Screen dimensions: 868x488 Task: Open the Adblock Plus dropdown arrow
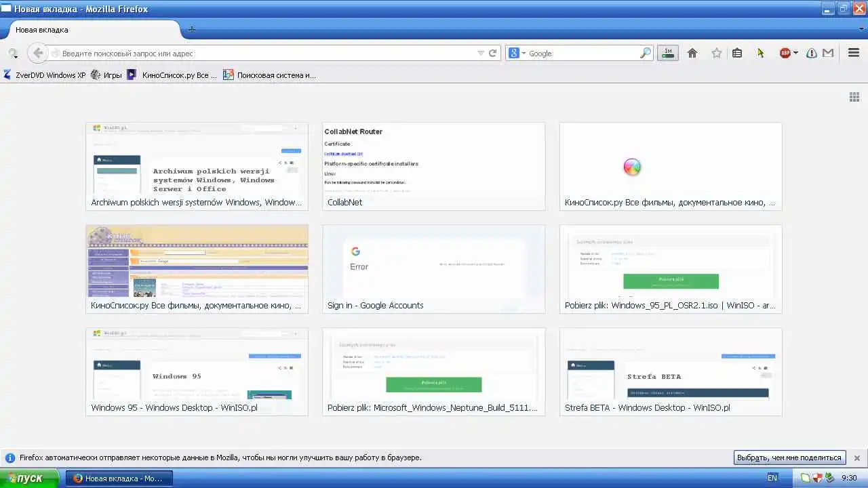pyautogui.click(x=795, y=53)
